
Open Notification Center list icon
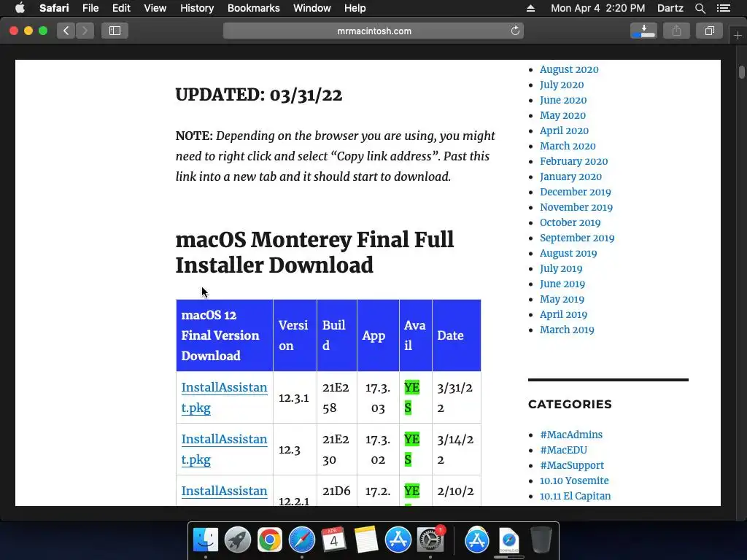[724, 8]
